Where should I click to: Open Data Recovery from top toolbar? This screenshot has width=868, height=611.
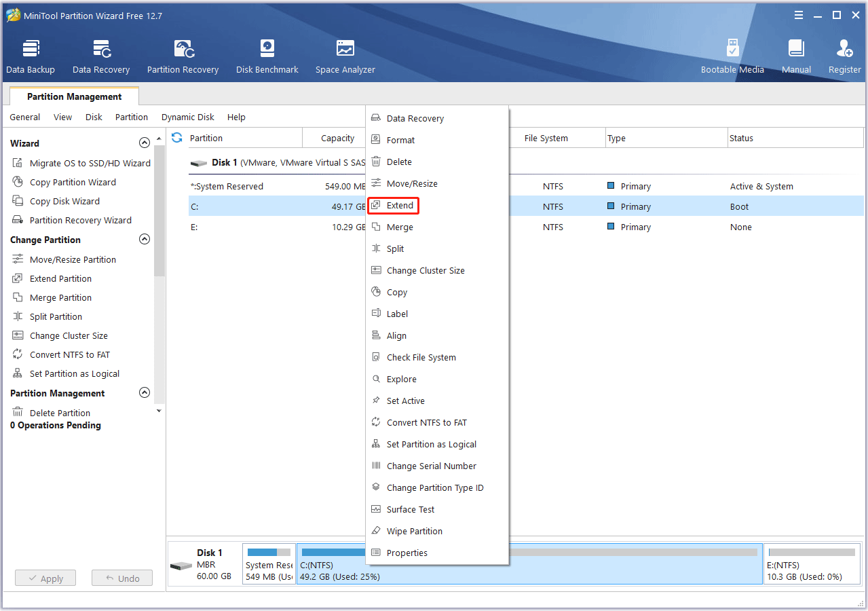click(x=101, y=56)
